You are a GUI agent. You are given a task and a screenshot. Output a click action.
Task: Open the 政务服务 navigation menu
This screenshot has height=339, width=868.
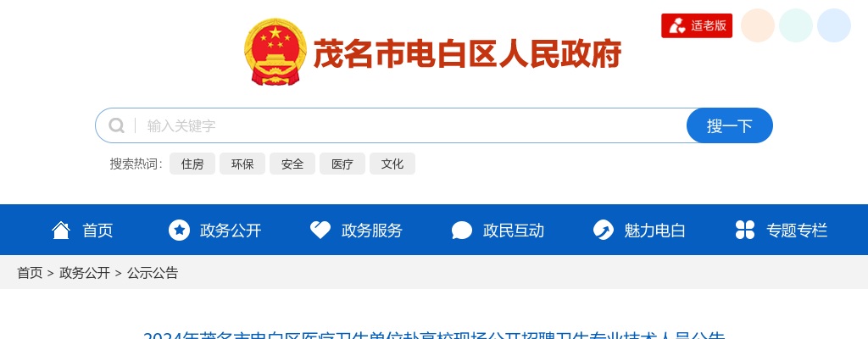(356, 230)
